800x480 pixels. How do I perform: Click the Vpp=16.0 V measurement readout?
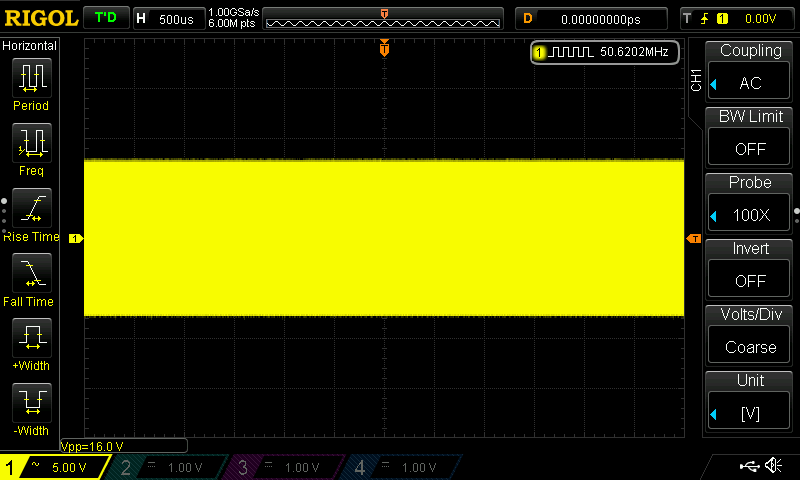pyautogui.click(x=92, y=446)
